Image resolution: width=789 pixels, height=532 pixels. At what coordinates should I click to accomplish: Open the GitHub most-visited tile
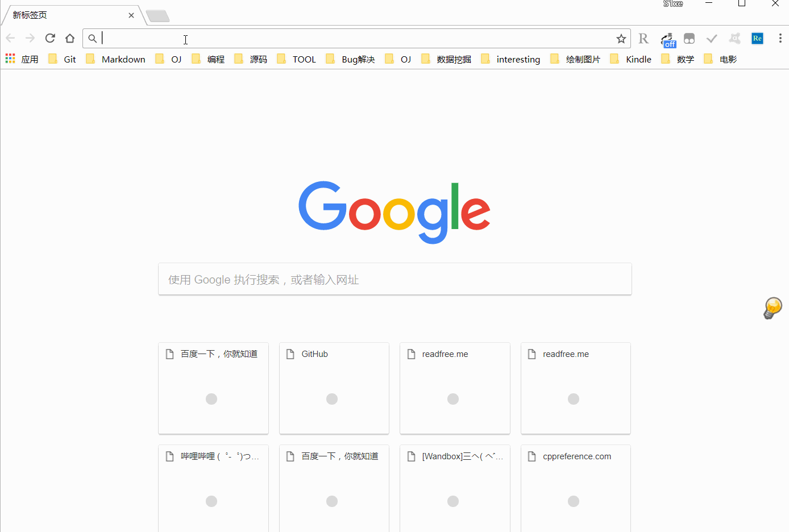(x=334, y=388)
